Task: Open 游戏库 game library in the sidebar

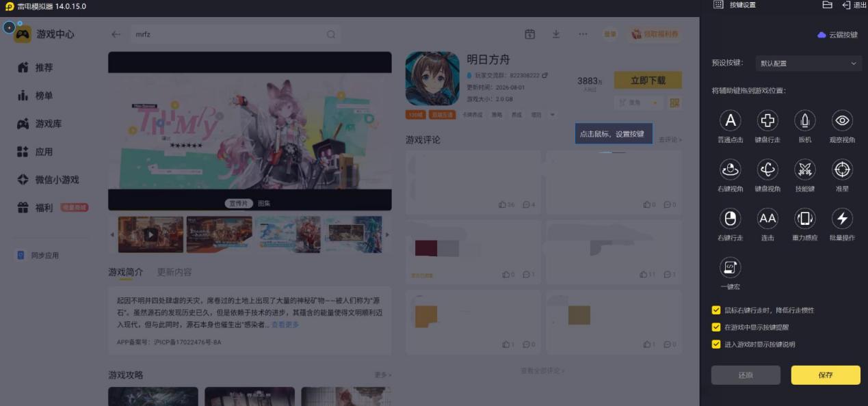Action: (40, 124)
